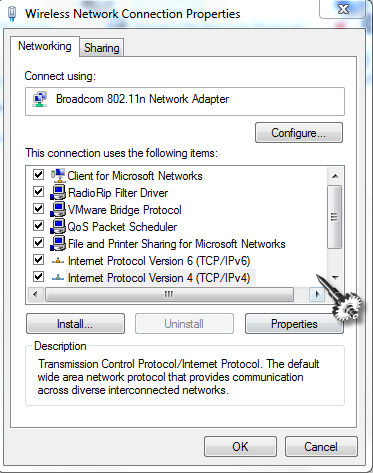Viewport: 373px width, 473px height.
Task: Click the horizontal scroll right arrow
Action: point(317,294)
